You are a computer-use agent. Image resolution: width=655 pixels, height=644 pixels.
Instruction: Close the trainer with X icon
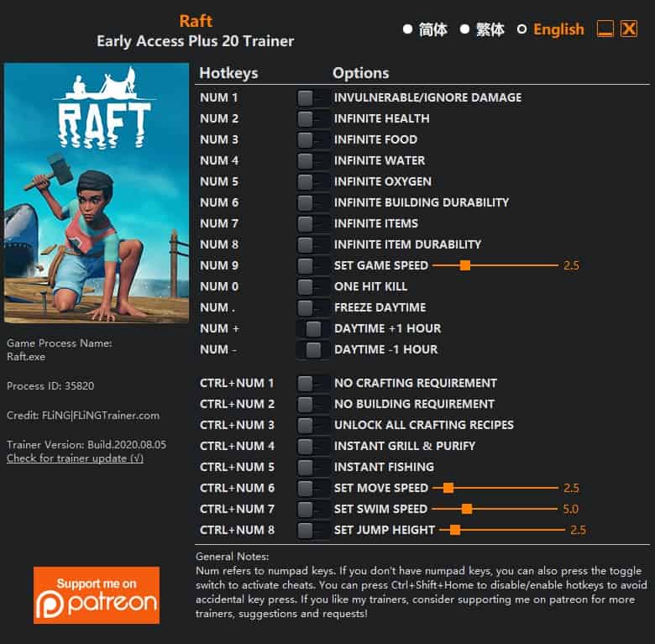pos(629,29)
